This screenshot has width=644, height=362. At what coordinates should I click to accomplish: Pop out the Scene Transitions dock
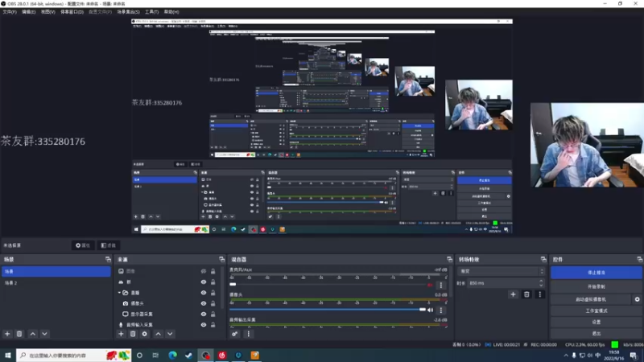pyautogui.click(x=543, y=259)
